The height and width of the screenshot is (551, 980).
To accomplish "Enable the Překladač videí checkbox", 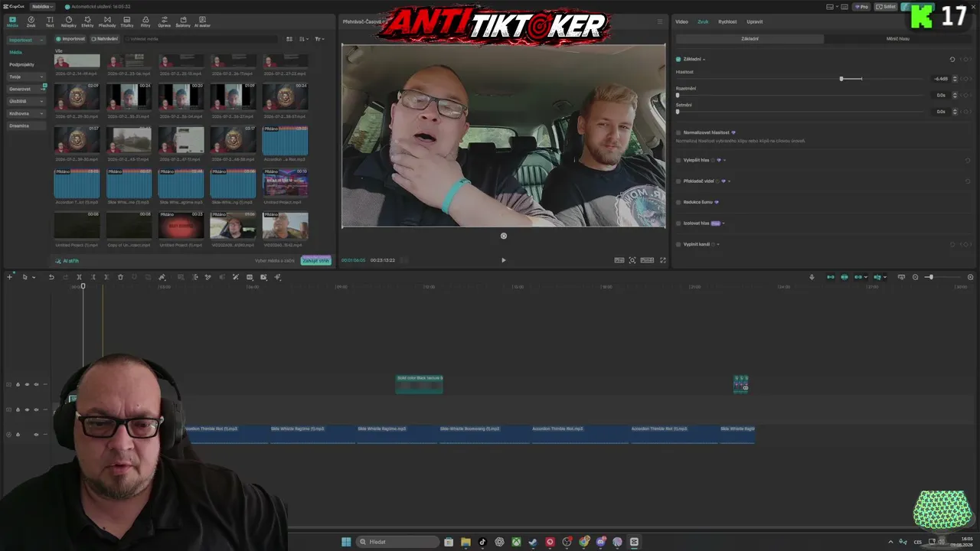I will [x=678, y=181].
